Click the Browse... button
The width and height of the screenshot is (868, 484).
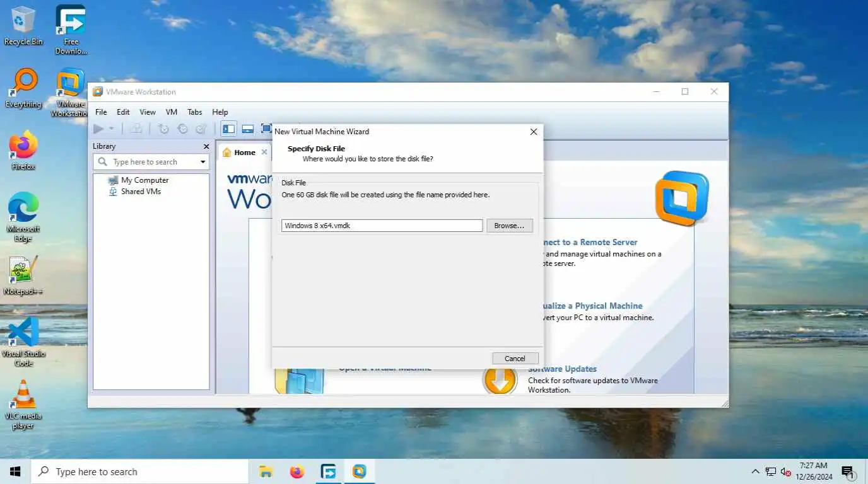(509, 226)
